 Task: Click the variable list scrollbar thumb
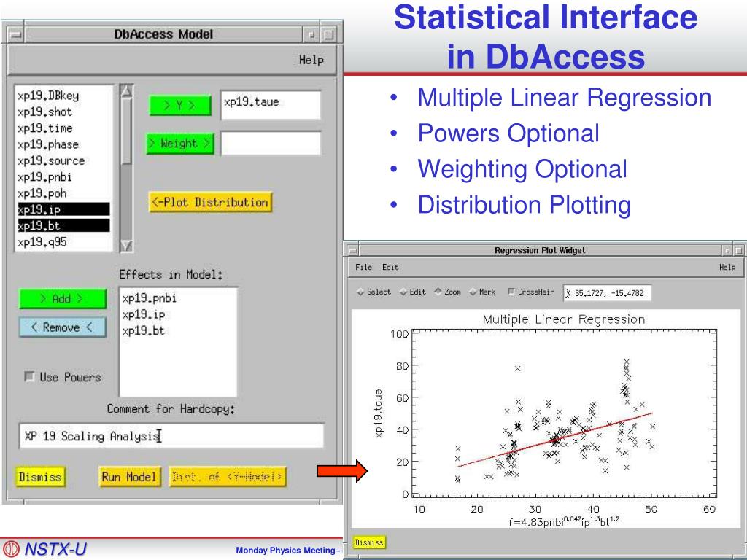point(126,131)
